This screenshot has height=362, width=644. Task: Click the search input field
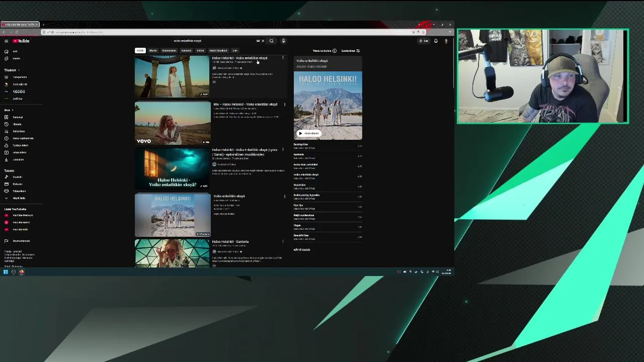coord(214,41)
